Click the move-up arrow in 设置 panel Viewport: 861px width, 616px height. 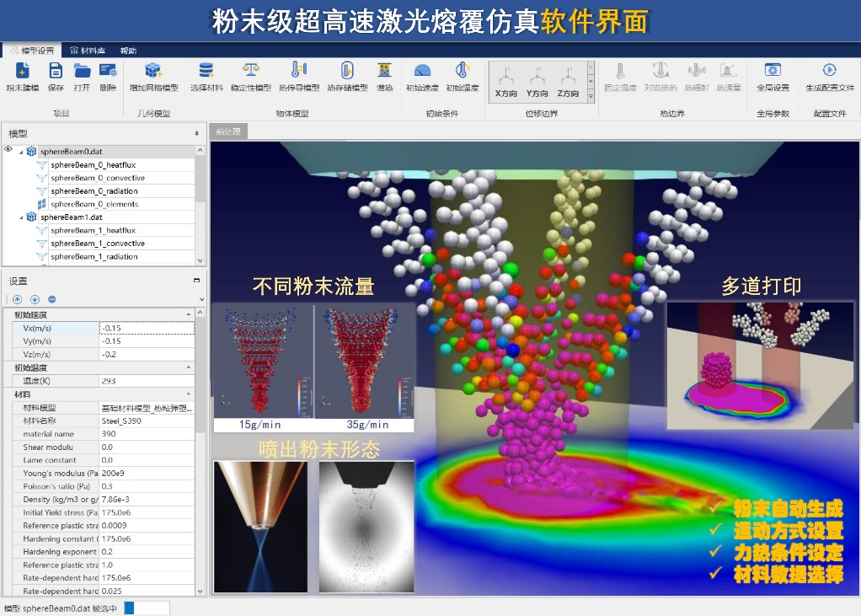pos(18,299)
